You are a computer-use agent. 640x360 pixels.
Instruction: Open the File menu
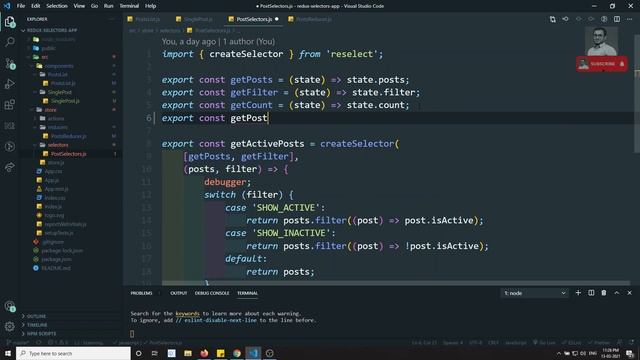(x=21, y=6)
